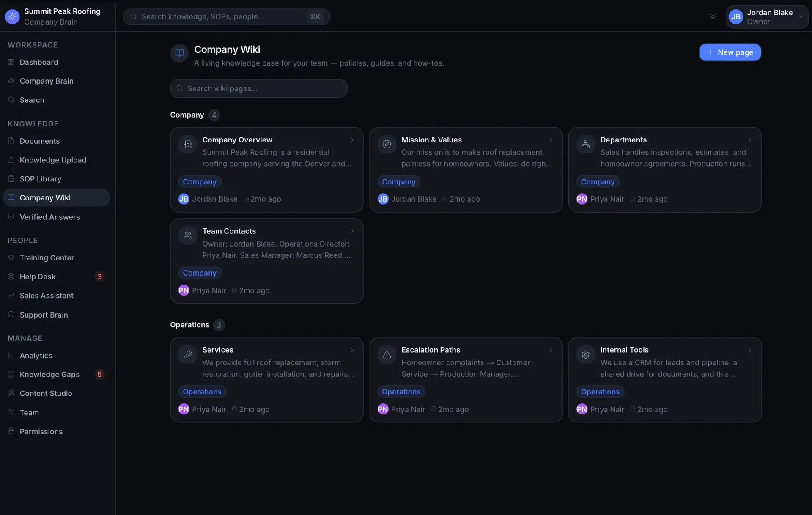Click the Analytics chart icon
Image resolution: width=812 pixels, height=515 pixels.
coord(11,356)
